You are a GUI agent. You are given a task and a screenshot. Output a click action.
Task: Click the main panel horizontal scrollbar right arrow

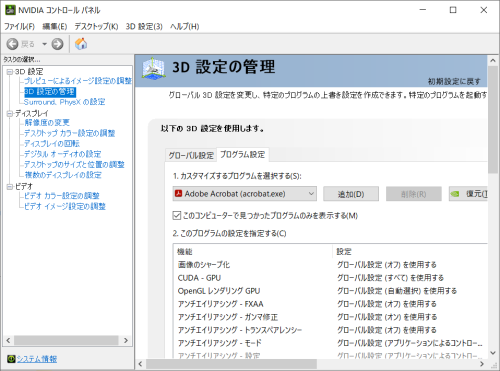[x=482, y=364]
